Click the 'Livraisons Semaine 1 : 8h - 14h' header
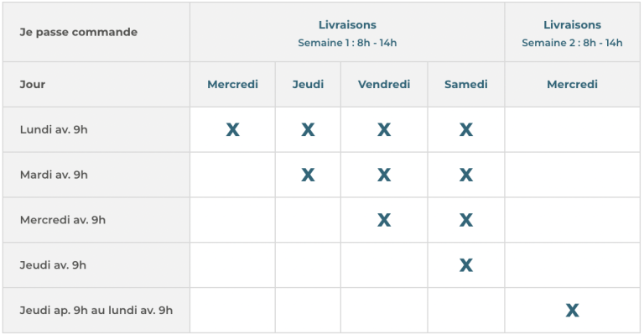The height and width of the screenshot is (335, 644). pyautogui.click(x=347, y=32)
